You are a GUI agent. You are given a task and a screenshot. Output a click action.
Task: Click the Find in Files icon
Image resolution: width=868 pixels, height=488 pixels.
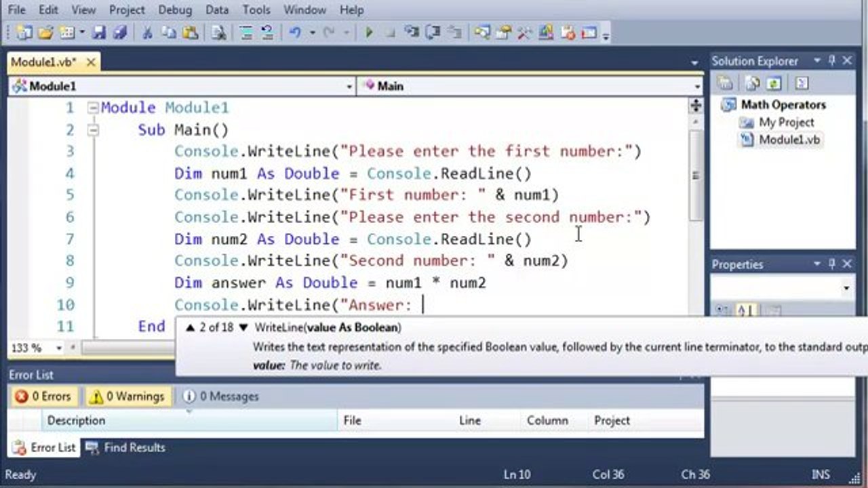pos(218,33)
